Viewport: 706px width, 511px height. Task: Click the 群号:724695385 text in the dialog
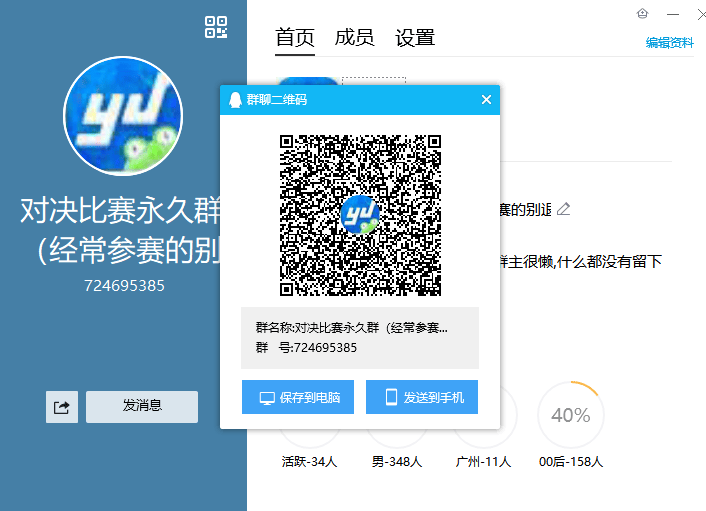[306, 348]
